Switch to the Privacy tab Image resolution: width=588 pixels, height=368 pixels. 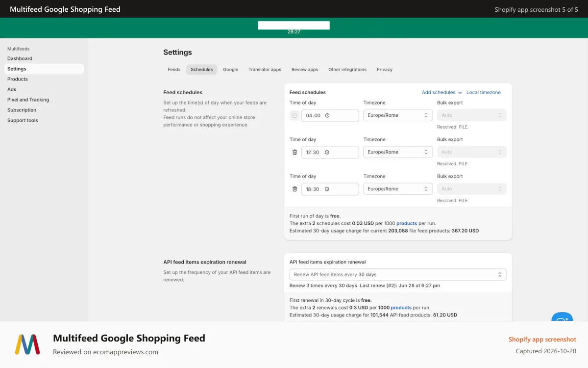click(x=385, y=70)
